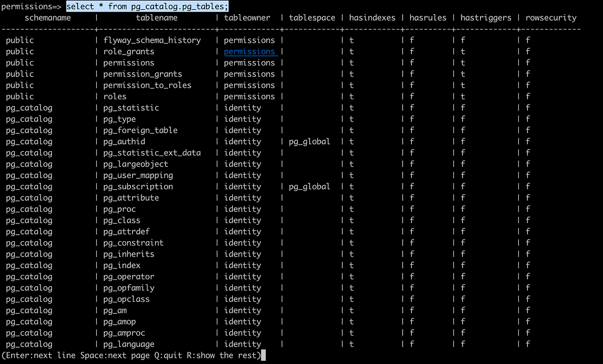
Task: Click the schemaname column header
Action: tap(48, 17)
